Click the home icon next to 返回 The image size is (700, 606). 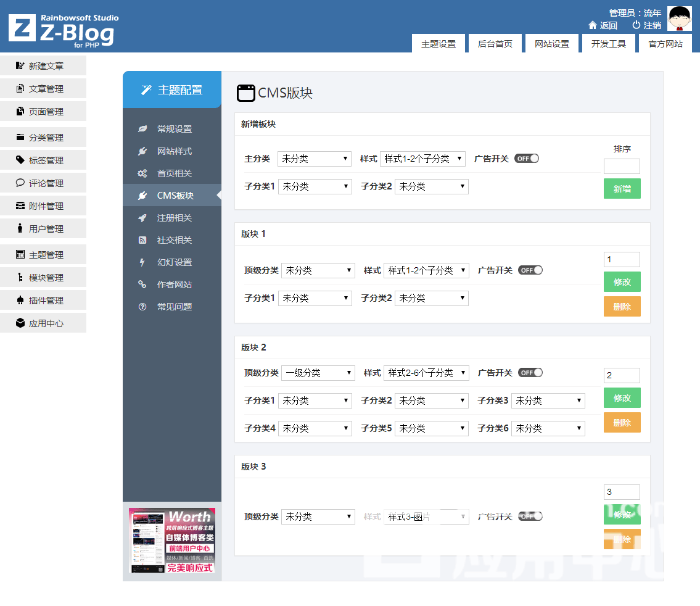tap(593, 25)
